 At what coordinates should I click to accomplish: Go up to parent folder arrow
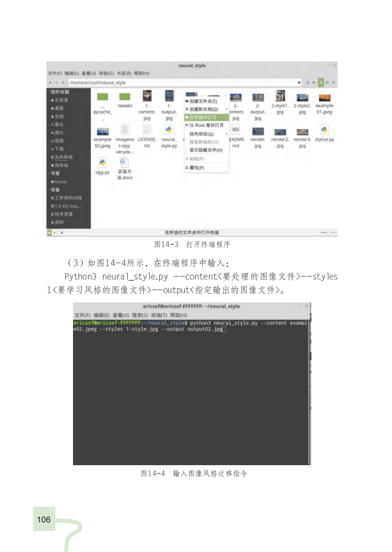click(x=63, y=82)
